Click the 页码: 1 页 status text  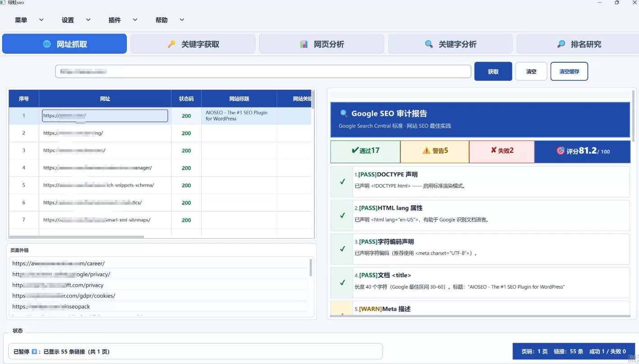coord(535,351)
